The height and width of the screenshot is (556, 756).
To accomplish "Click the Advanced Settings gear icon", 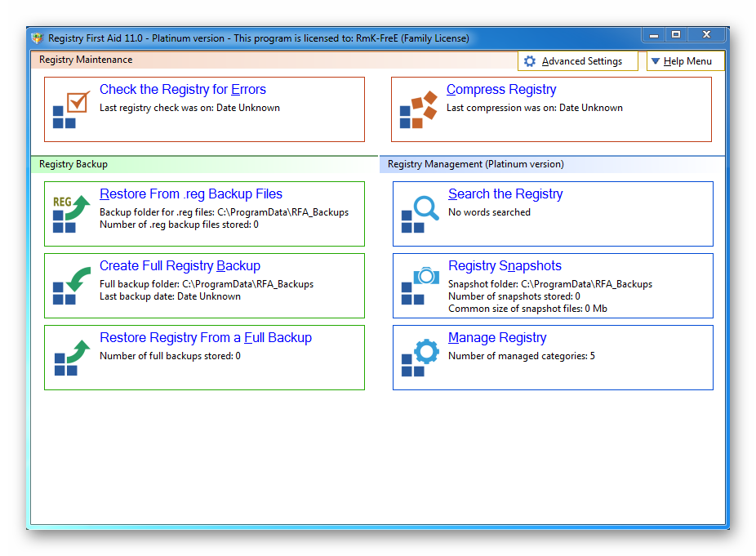I will point(529,61).
